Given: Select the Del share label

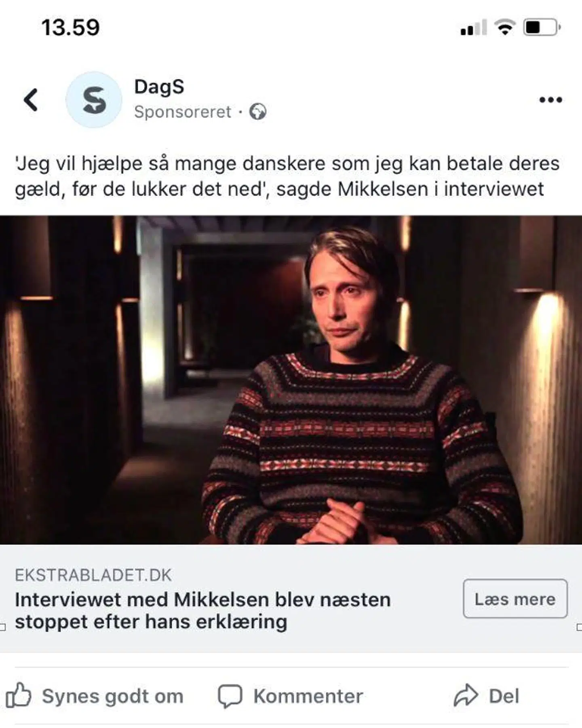Looking at the screenshot, I should point(504,696).
